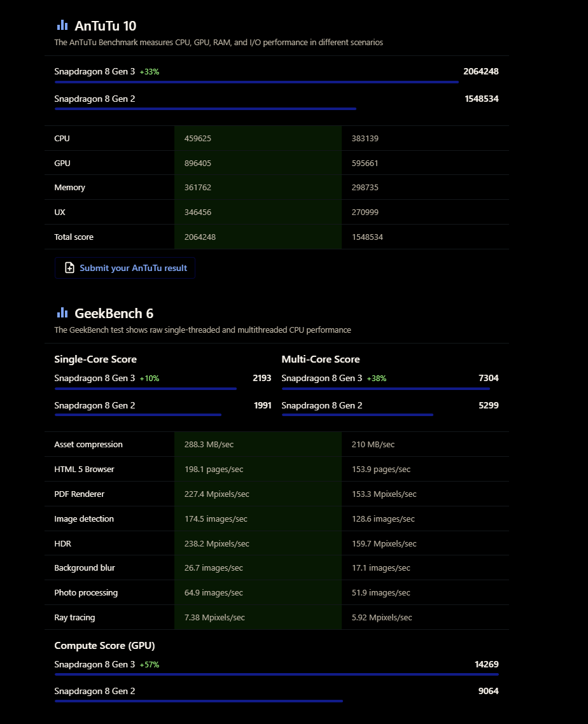
Task: Click the +10% single-core gain label
Action: [x=149, y=378]
